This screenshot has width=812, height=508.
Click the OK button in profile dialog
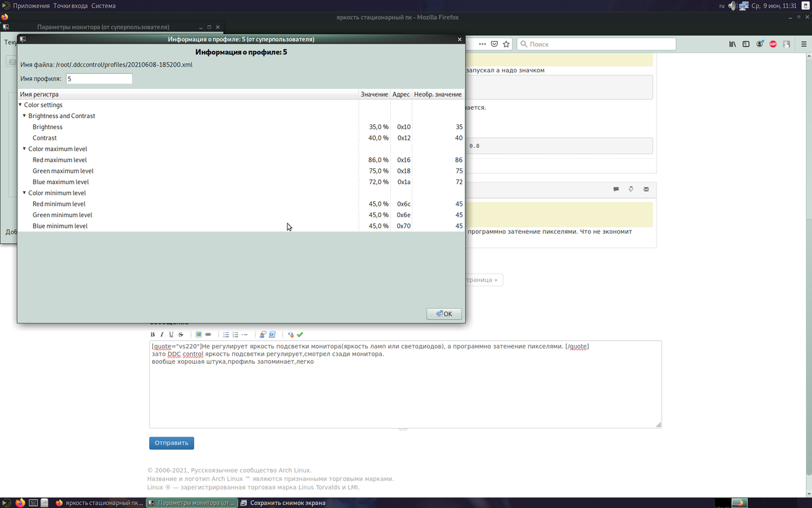click(x=444, y=314)
